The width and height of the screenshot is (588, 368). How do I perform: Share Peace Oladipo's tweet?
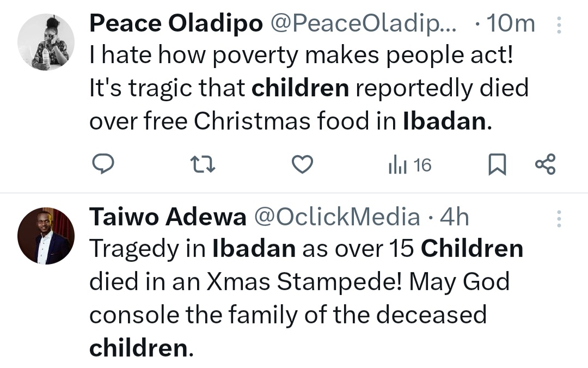545,164
